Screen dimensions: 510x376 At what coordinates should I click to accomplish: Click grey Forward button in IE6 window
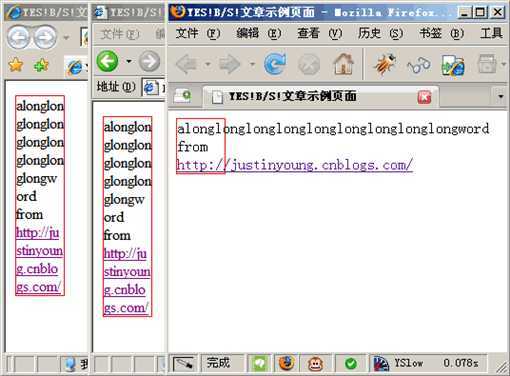[149, 61]
